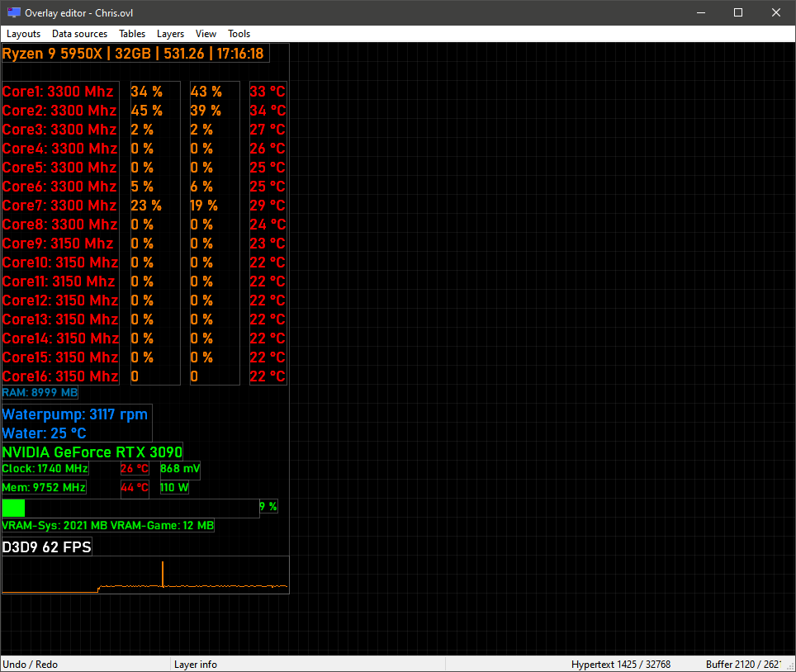Select the NVIDIA GeForce RTX 3090 layer
This screenshot has width=796, height=672.
92,452
